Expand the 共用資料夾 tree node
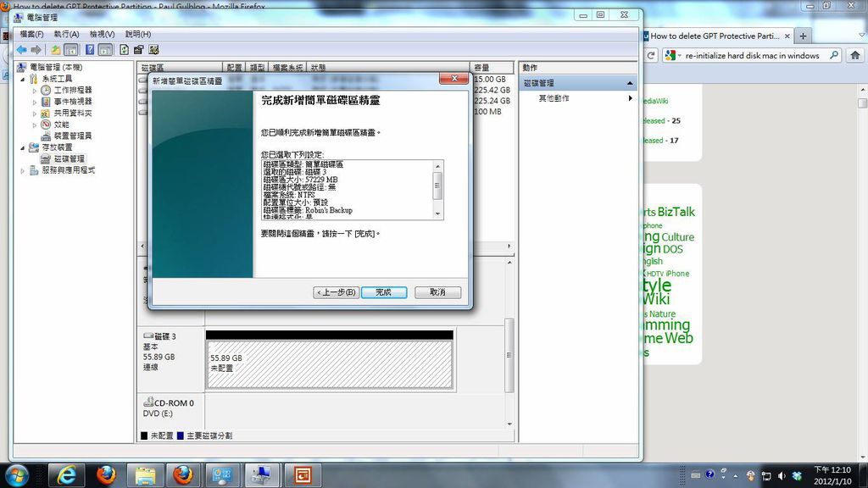This screenshot has width=868, height=488. click(x=34, y=114)
